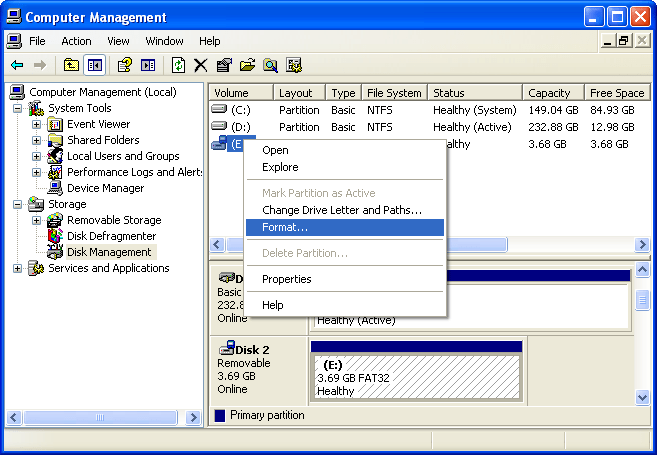Image resolution: width=657 pixels, height=455 pixels.
Task: Collapse the Storage tree node
Action: point(18,204)
